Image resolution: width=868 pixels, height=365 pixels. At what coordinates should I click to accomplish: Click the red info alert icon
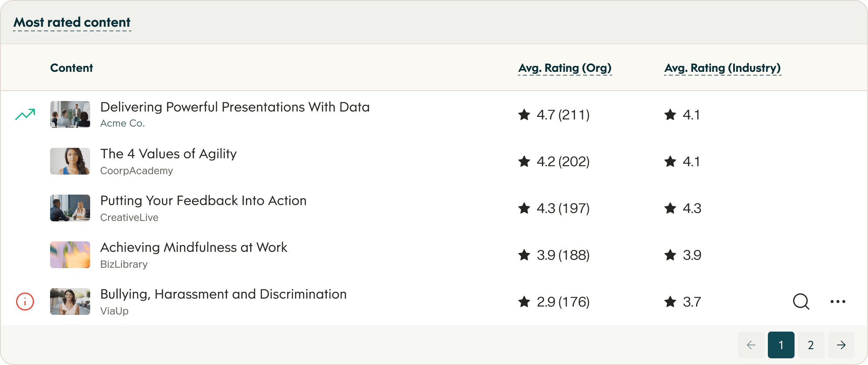25,302
